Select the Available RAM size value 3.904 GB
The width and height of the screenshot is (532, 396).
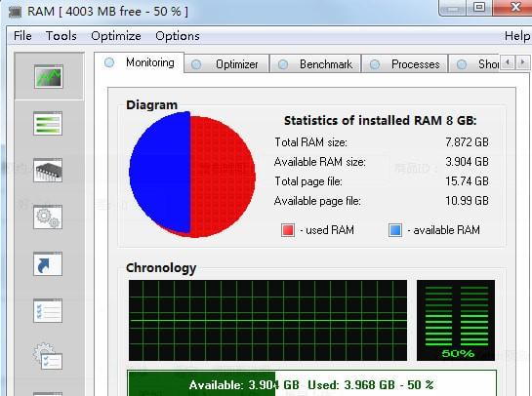[467, 162]
